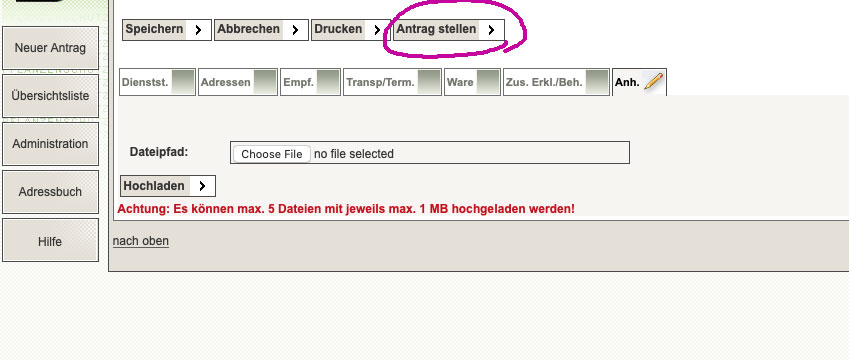Click the Hochladen upload button
Viewport: 849px width, 360px height.
tap(168, 186)
